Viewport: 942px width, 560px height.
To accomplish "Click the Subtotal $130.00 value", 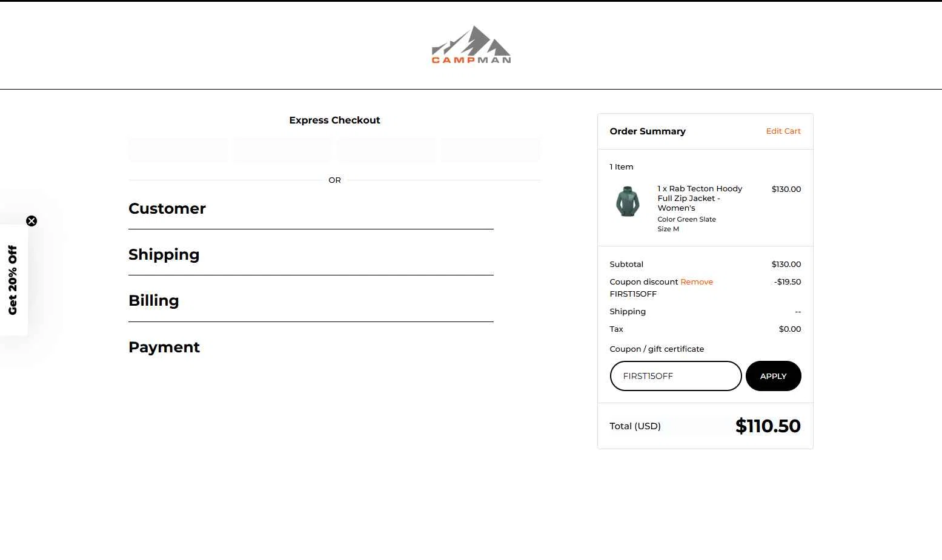I will tap(786, 265).
